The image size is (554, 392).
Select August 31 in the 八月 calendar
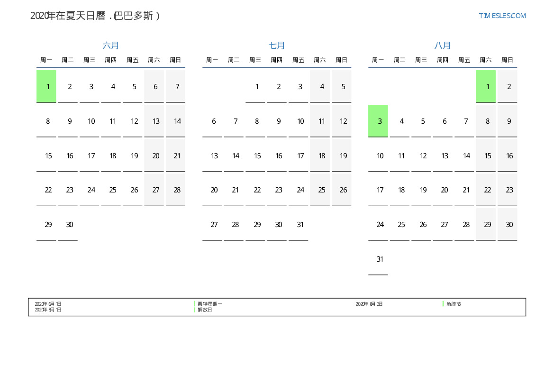tap(380, 259)
